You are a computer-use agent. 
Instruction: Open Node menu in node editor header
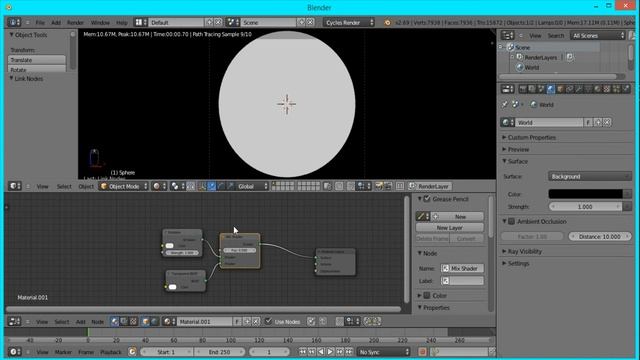98,322
